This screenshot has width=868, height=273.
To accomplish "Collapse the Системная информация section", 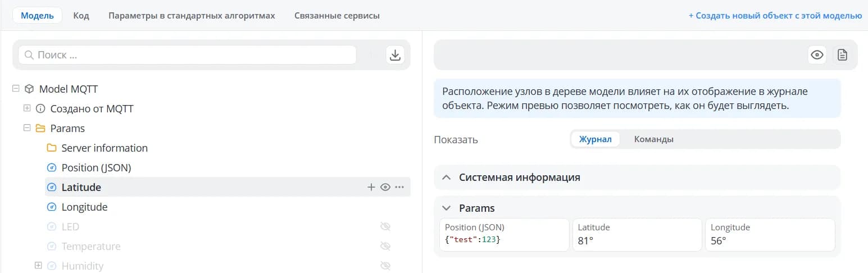I will coord(447,177).
